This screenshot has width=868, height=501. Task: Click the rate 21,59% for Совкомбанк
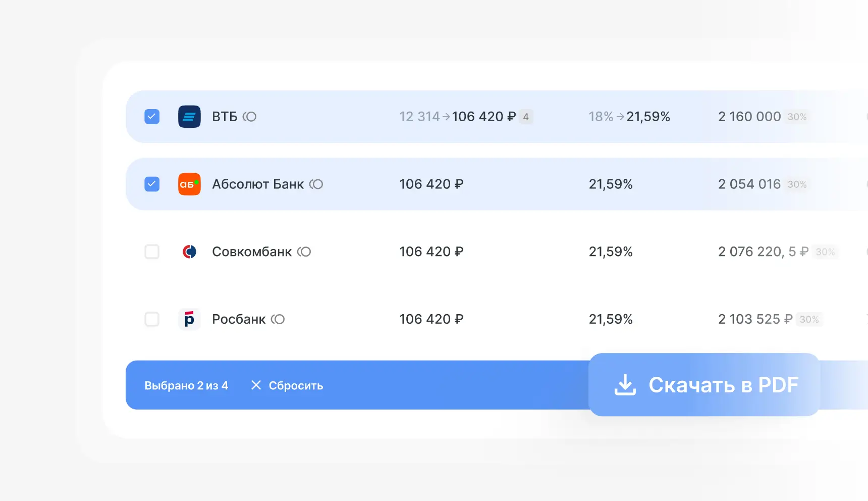pos(611,252)
